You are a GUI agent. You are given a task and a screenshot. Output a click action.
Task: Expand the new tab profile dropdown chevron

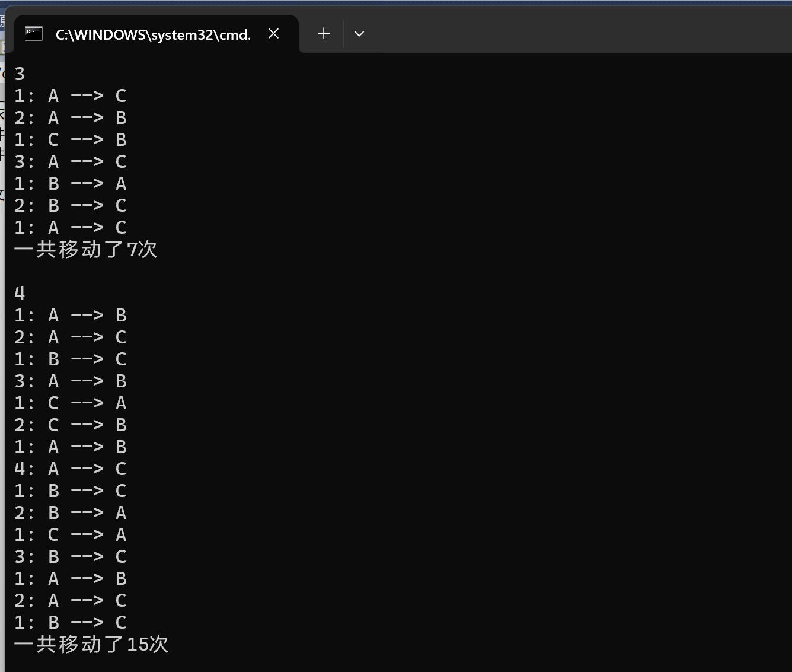pos(359,34)
